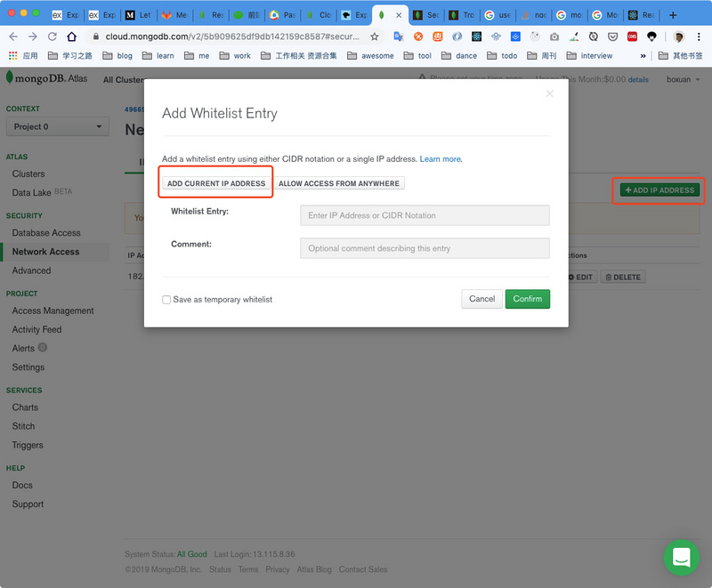Navigate back in browser history
The image size is (712, 588).
[x=13, y=36]
